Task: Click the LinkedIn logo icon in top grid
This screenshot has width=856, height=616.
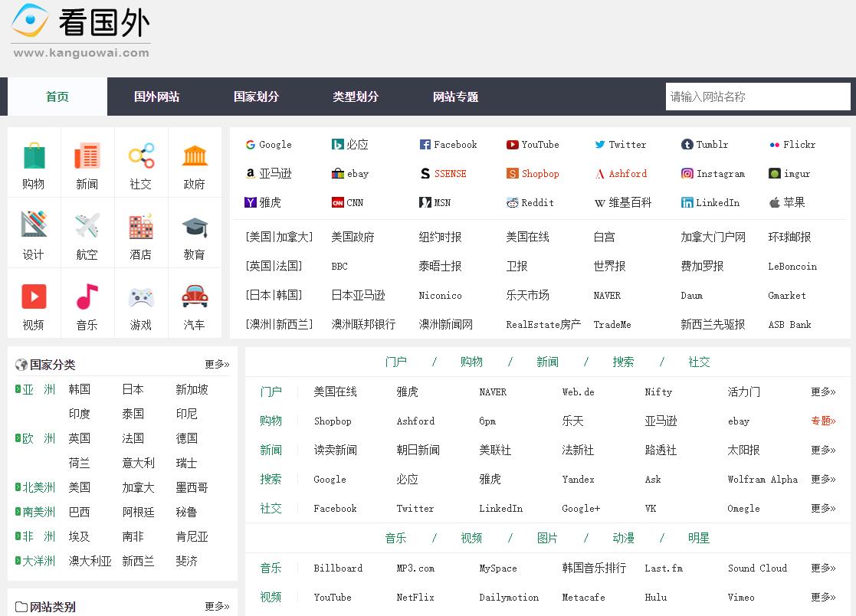Action: [687, 203]
